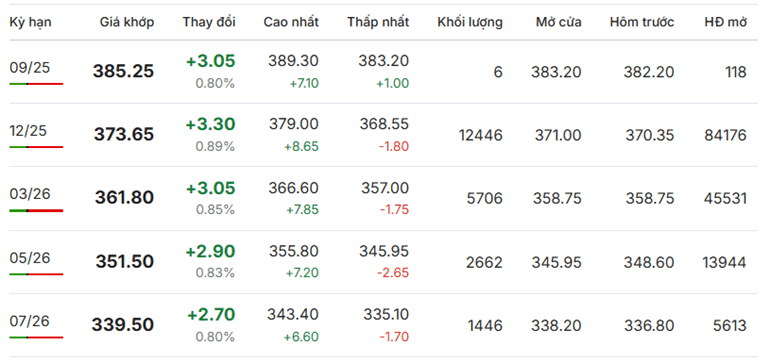Sort by Giá khớp column header

(x=127, y=22)
